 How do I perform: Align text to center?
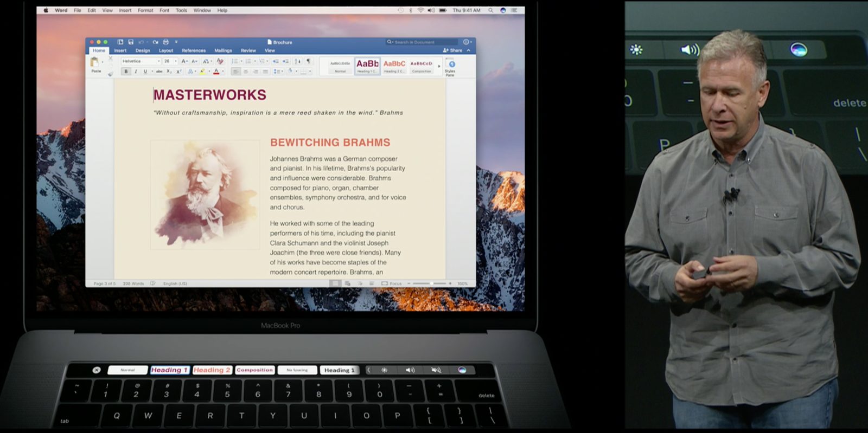(246, 72)
